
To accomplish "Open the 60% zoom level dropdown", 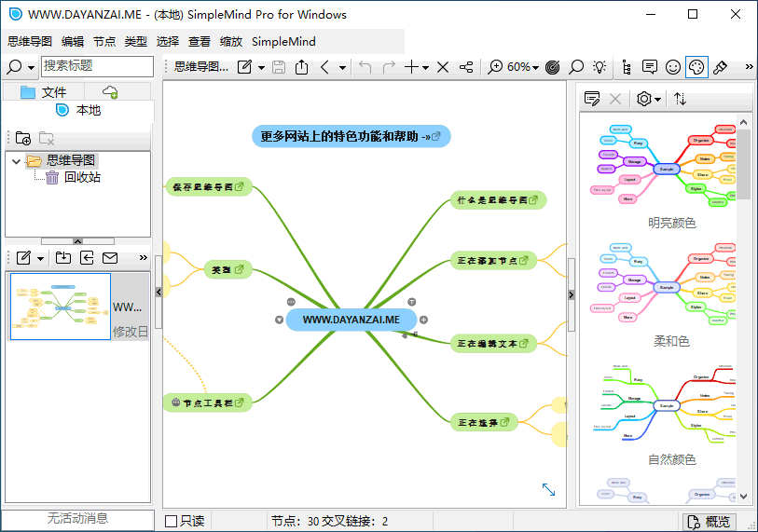I will [524, 67].
